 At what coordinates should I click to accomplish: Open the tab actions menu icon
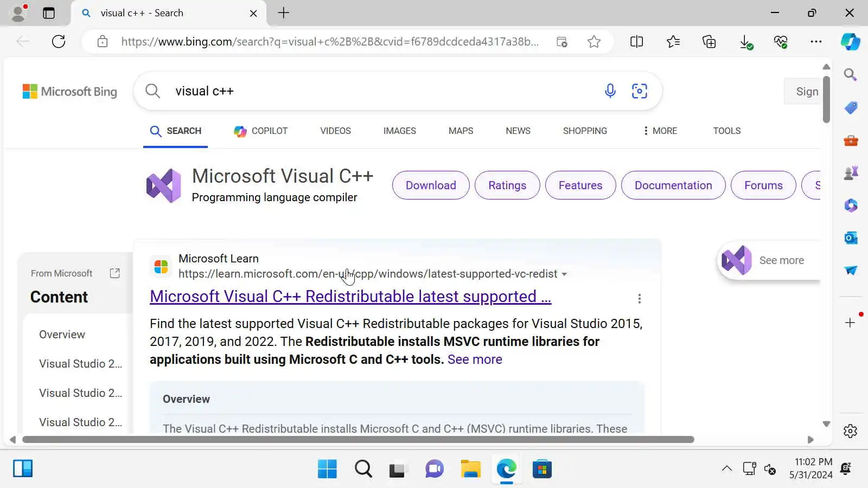49,13
